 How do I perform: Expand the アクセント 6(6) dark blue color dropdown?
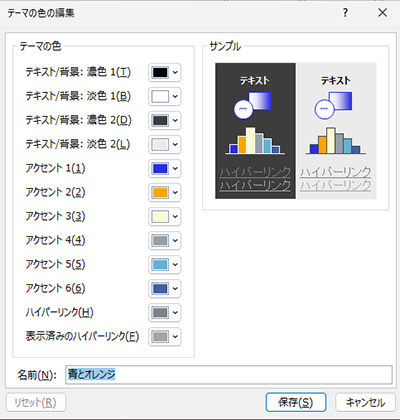pyautogui.click(x=165, y=288)
